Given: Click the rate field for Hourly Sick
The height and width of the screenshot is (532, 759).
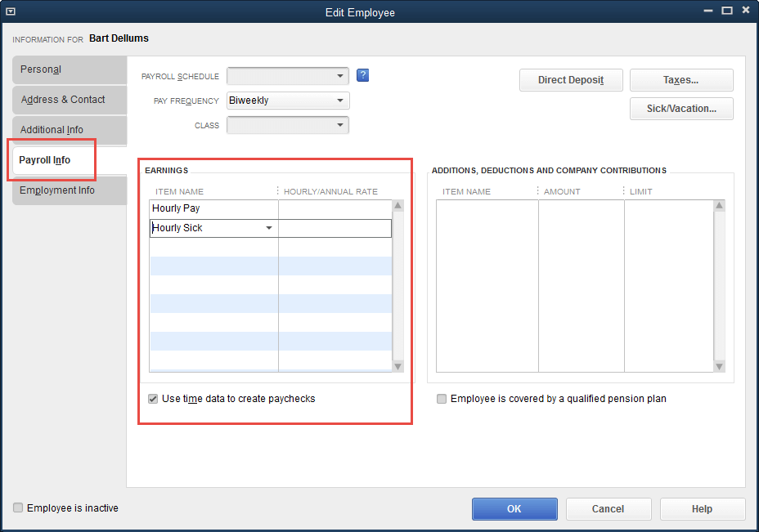Looking at the screenshot, I should click(x=335, y=228).
